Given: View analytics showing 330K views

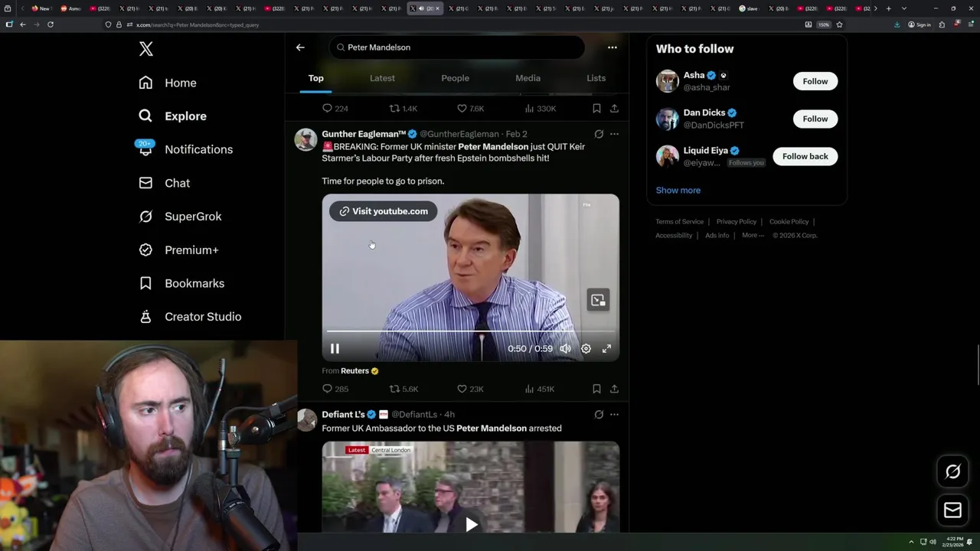Looking at the screenshot, I should coord(541,109).
